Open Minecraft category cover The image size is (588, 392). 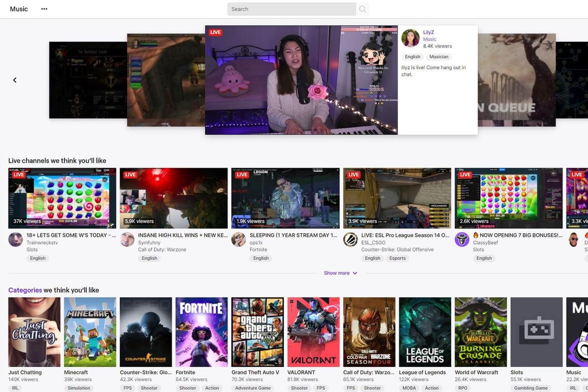click(90, 332)
